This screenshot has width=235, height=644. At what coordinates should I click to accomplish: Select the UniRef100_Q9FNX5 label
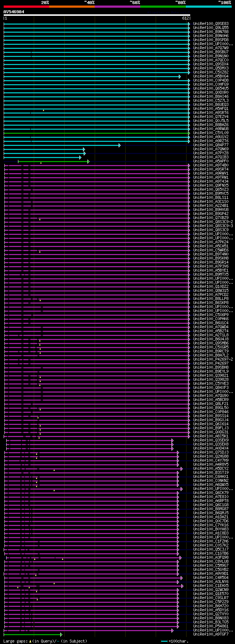pos(211,185)
